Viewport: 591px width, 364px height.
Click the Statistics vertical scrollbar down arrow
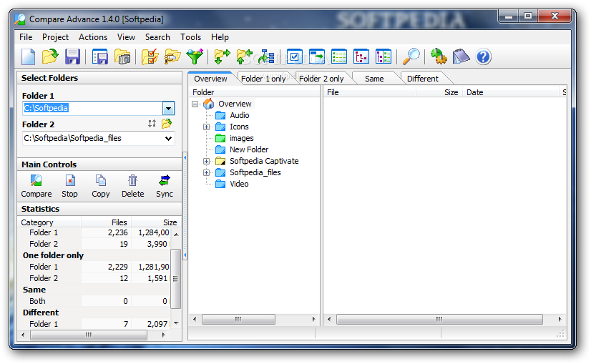click(176, 323)
